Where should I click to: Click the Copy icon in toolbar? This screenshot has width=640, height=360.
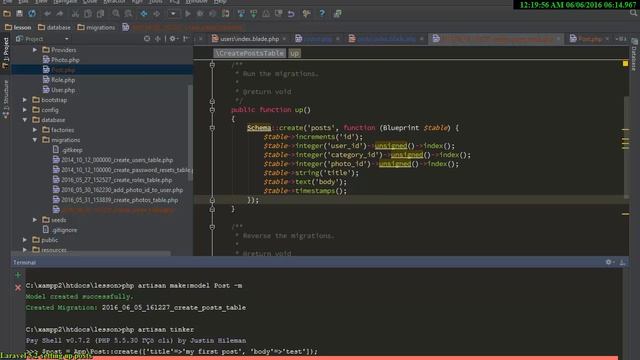(87, 14)
